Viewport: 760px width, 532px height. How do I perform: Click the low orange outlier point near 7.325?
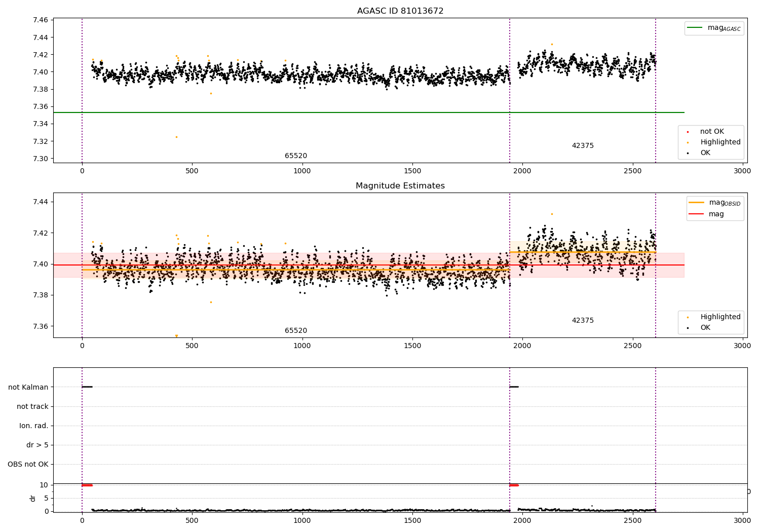176,137
